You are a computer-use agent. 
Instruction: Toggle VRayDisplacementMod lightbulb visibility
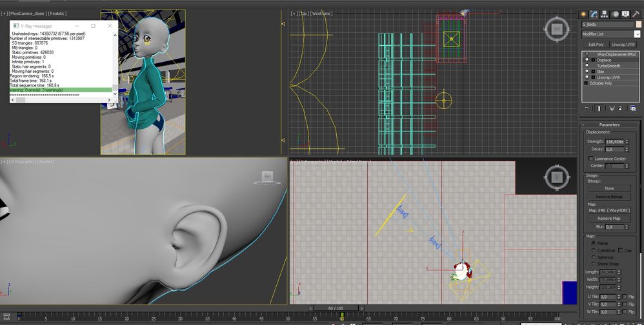point(587,54)
